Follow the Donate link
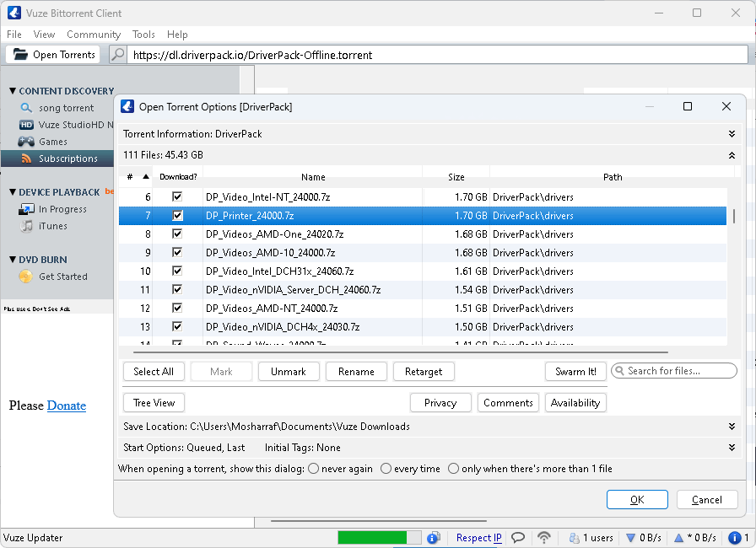 [x=67, y=406]
